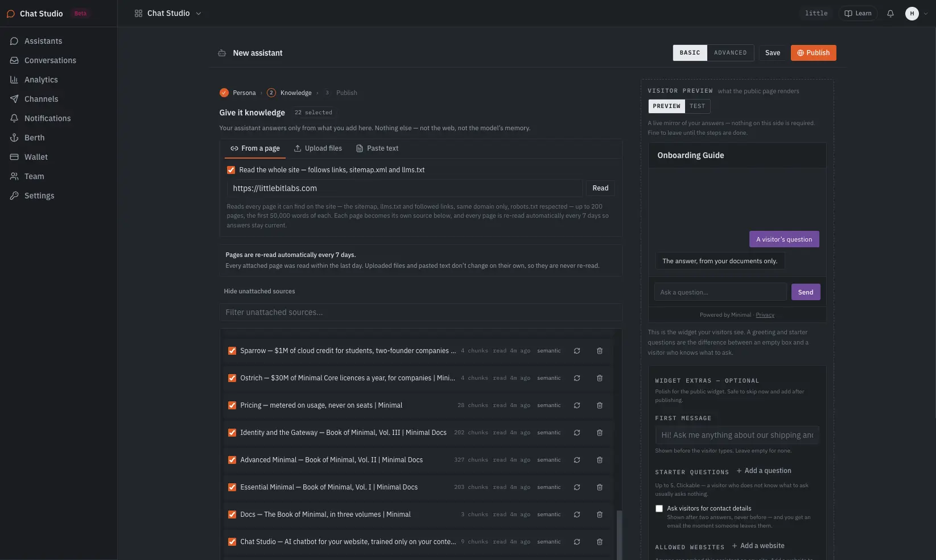The height and width of the screenshot is (560, 936).
Task: Open the Chat Studio app switcher dropdown
Action: [x=168, y=14]
